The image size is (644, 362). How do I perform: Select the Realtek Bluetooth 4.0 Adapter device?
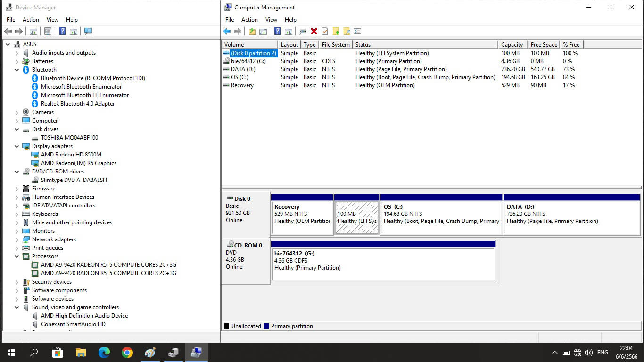tap(78, 104)
